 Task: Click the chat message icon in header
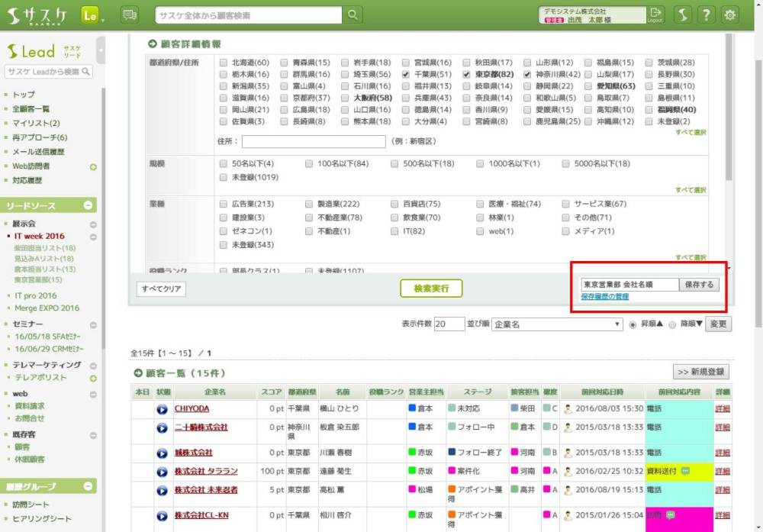(x=130, y=15)
